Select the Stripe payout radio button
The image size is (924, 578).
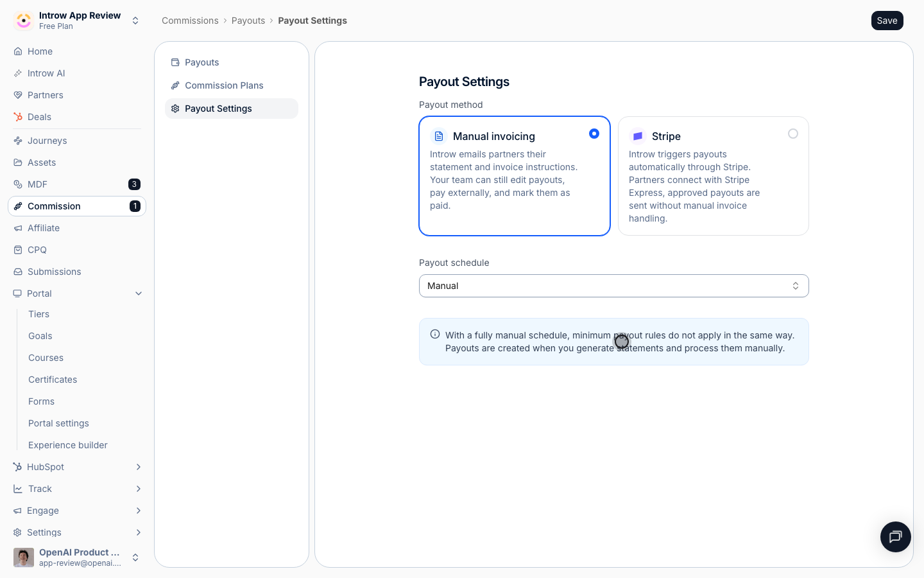tap(793, 134)
